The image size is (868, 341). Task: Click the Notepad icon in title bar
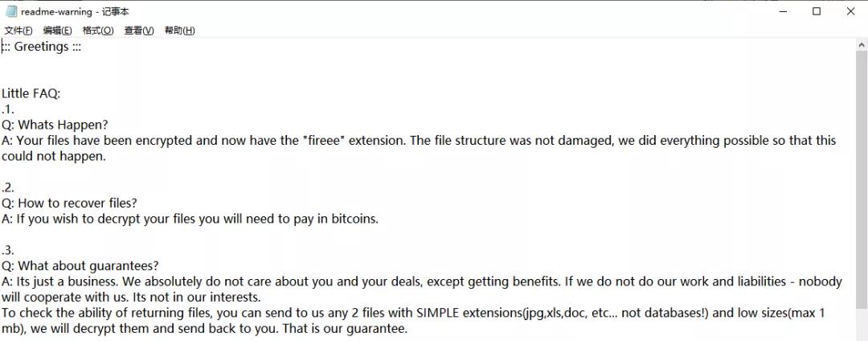(11, 11)
